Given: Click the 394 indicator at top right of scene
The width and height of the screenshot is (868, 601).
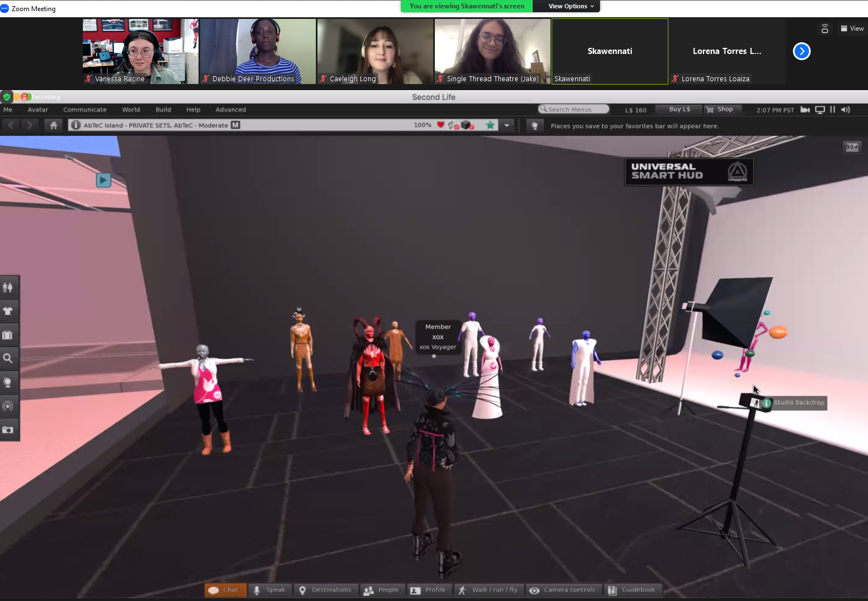Looking at the screenshot, I should (852, 147).
